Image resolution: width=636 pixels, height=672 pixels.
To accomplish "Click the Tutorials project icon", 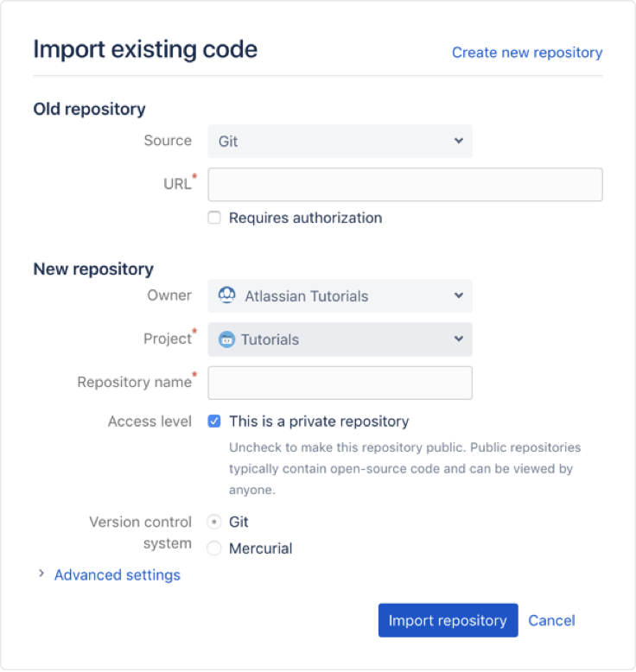I will point(226,339).
